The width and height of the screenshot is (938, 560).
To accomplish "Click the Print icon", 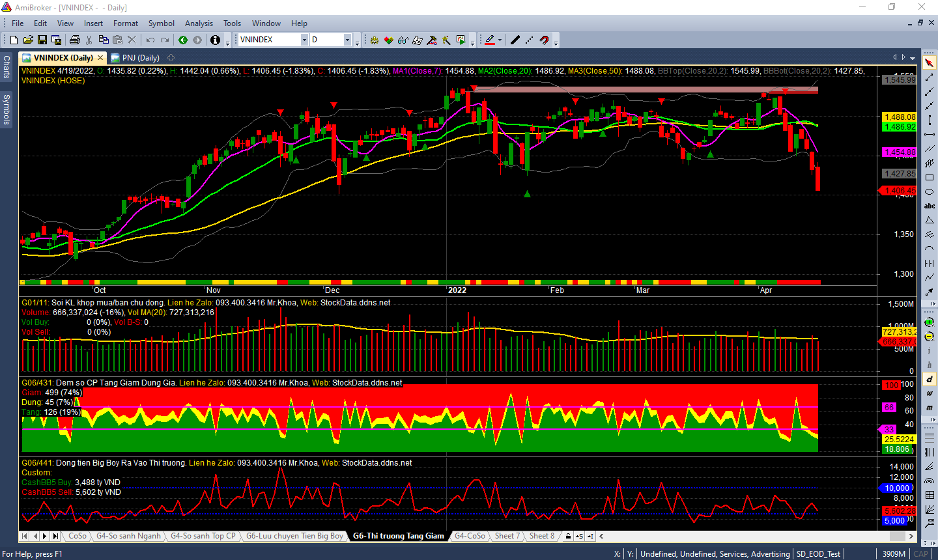I will point(75,40).
